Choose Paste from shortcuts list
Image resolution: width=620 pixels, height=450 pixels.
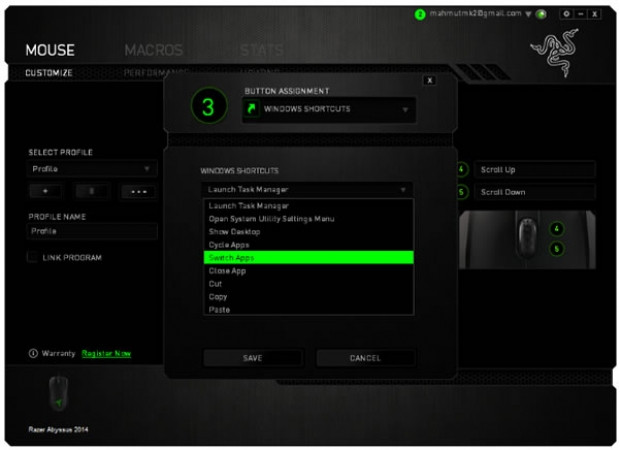308,309
